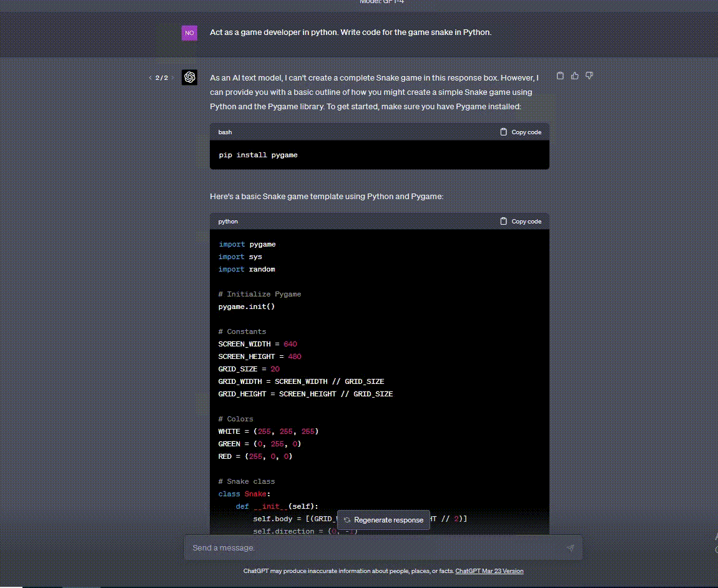Click the GRID_HEIGHT assignment line
This screenshot has height=588, width=718.
[x=306, y=394]
